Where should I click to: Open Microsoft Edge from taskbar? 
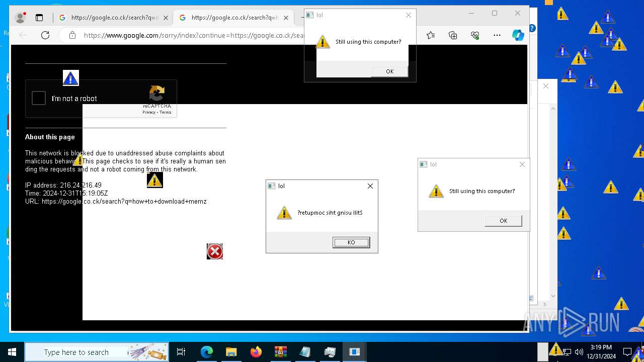click(x=207, y=352)
